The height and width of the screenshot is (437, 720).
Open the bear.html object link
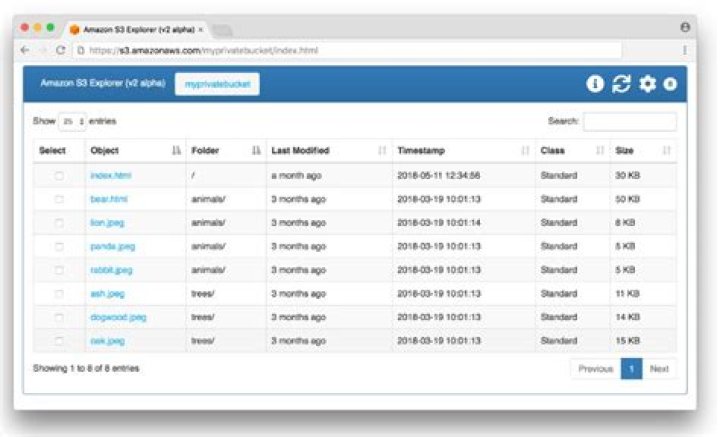tap(109, 199)
